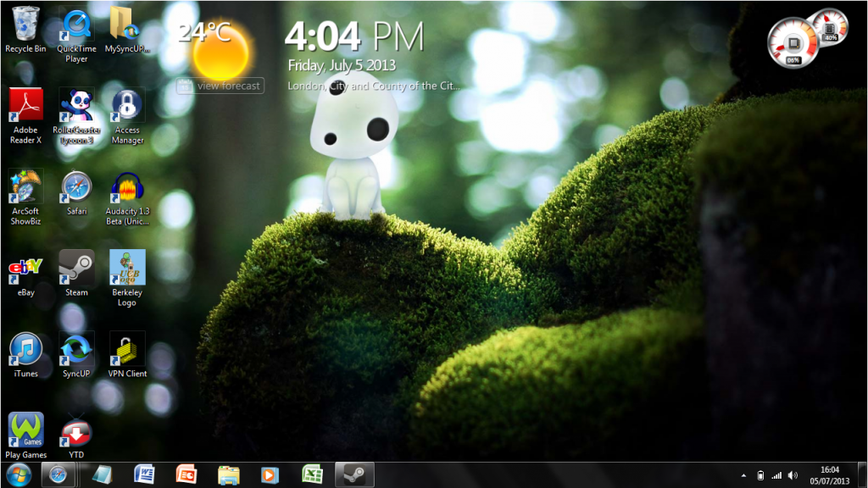Open Excel from the taskbar

pos(311,475)
